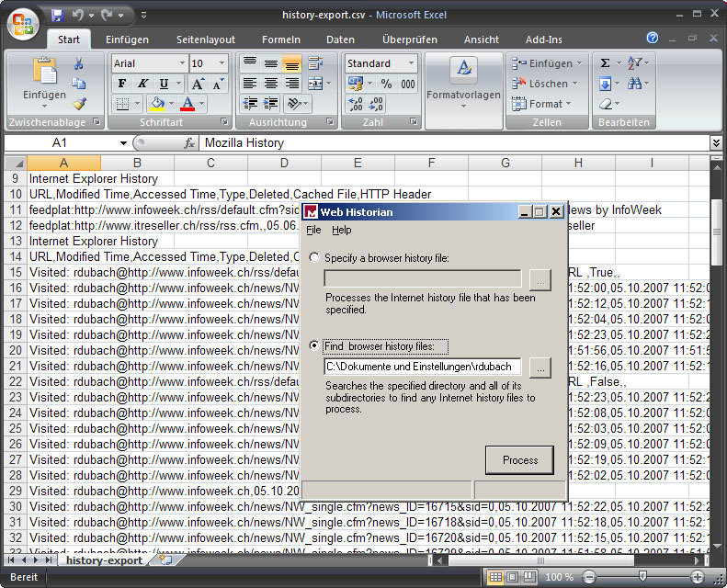Screen dimensions: 727x588
Task: Enable wrap text icon
Action: [315, 63]
